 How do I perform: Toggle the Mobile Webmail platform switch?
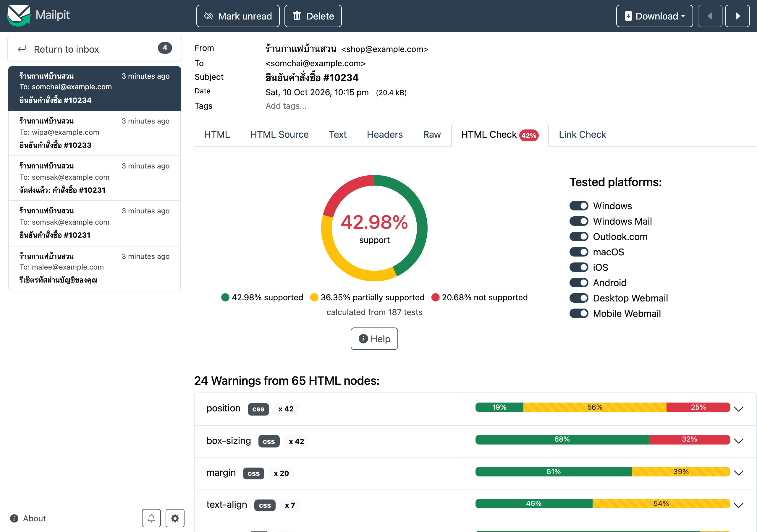pyautogui.click(x=579, y=314)
